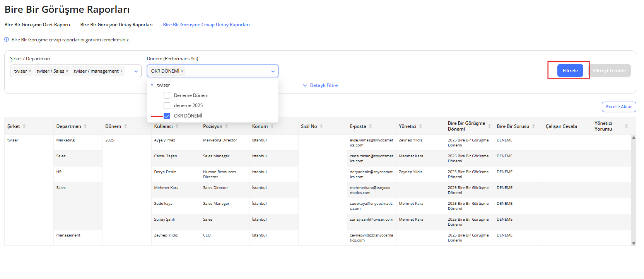Open Bire Bir Görüşme Detay Raporları tab
The width and height of the screenshot is (644, 279).
(x=116, y=25)
